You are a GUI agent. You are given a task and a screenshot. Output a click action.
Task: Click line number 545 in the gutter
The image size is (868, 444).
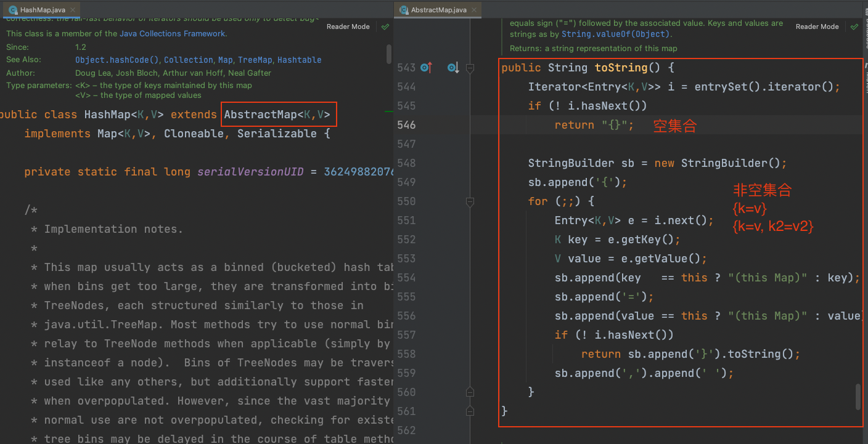tap(406, 106)
